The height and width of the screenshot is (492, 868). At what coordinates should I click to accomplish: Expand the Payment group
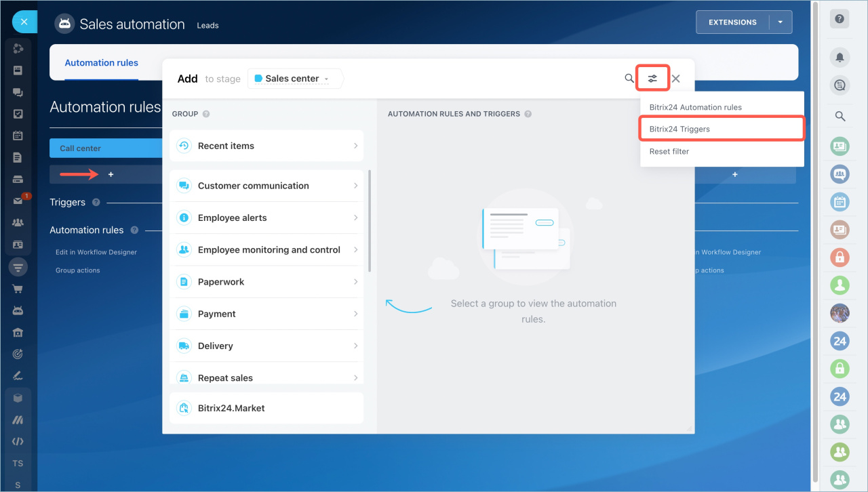tap(267, 314)
